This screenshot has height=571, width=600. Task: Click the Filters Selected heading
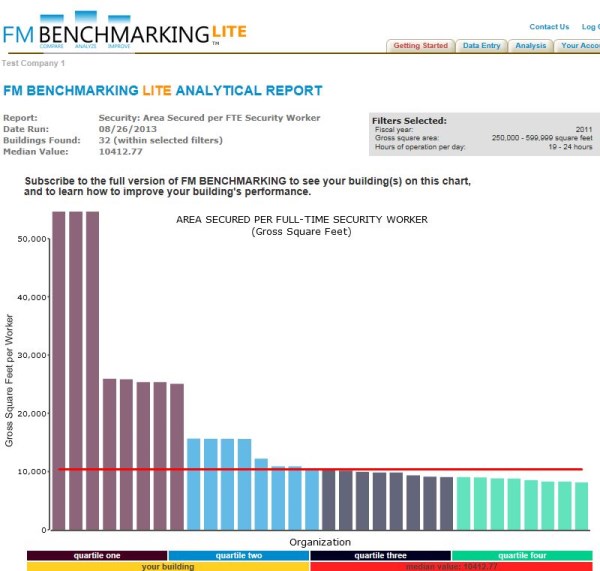(409, 121)
